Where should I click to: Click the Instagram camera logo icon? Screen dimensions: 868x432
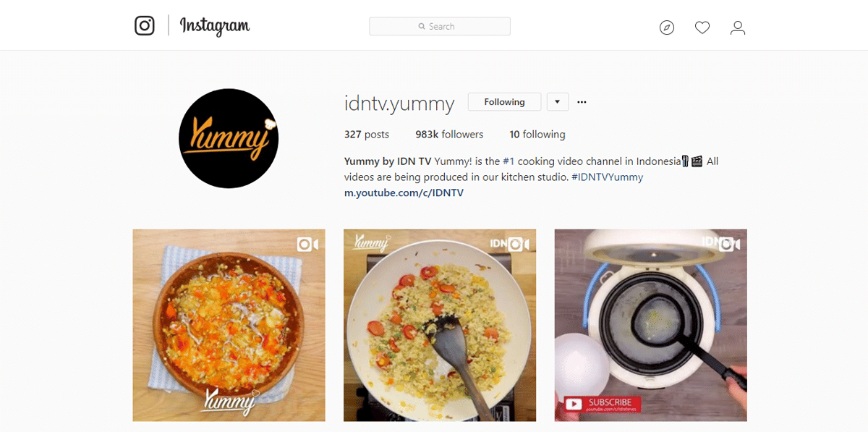(x=145, y=26)
